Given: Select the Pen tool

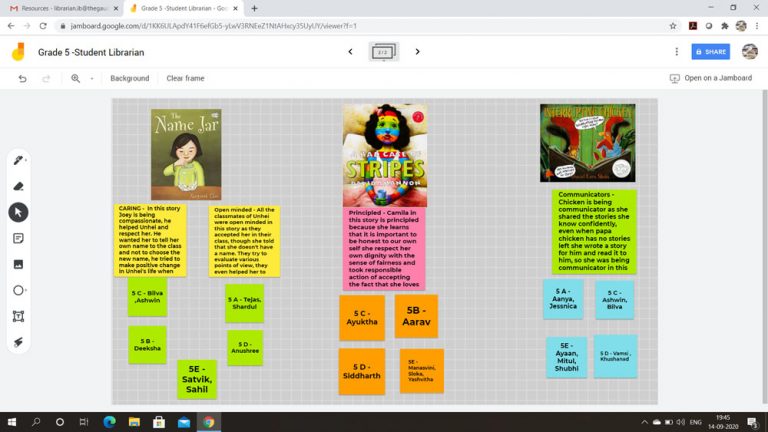Looking at the screenshot, I should 17,160.
